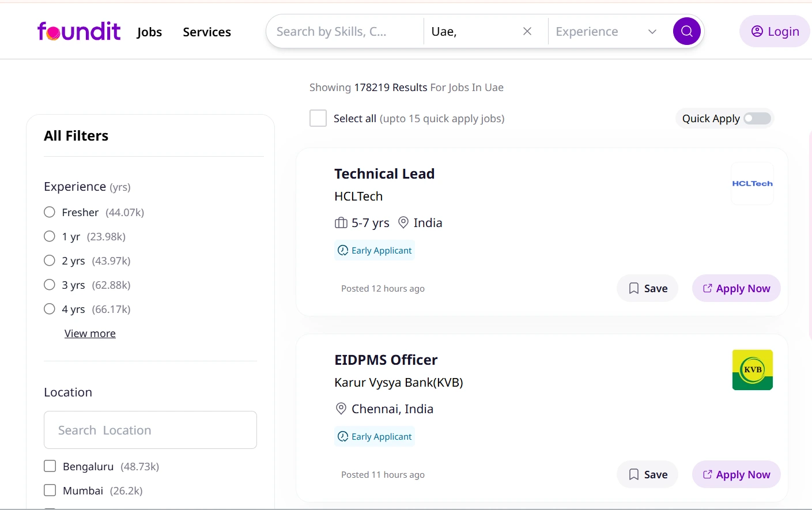Click the location pin icon next to India
The image size is (812, 510).
click(403, 222)
